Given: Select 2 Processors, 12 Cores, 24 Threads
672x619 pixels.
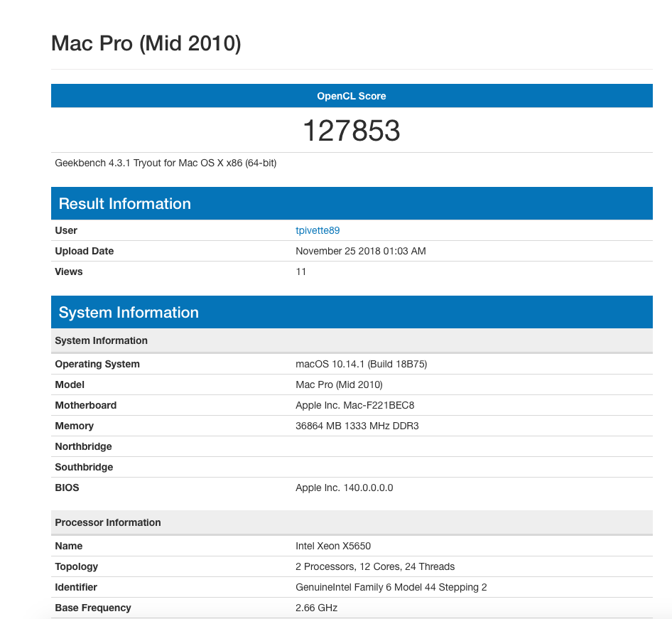Looking at the screenshot, I should point(375,566).
